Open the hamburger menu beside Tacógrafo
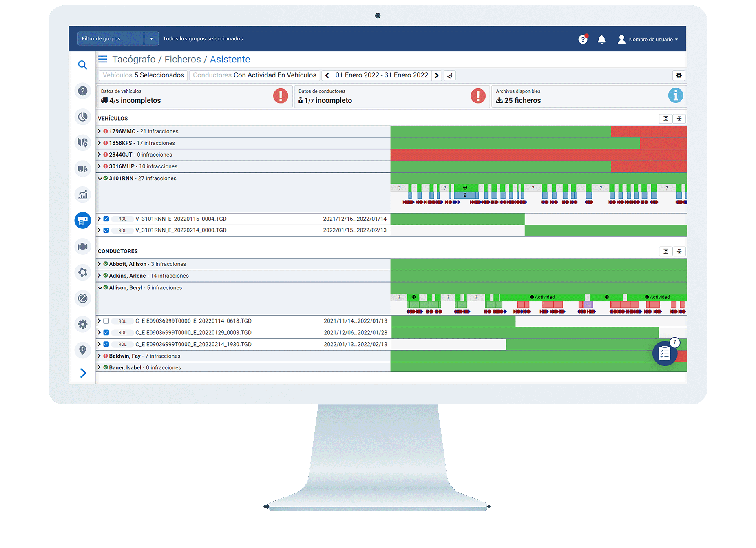The width and height of the screenshot is (756, 548). click(x=103, y=59)
